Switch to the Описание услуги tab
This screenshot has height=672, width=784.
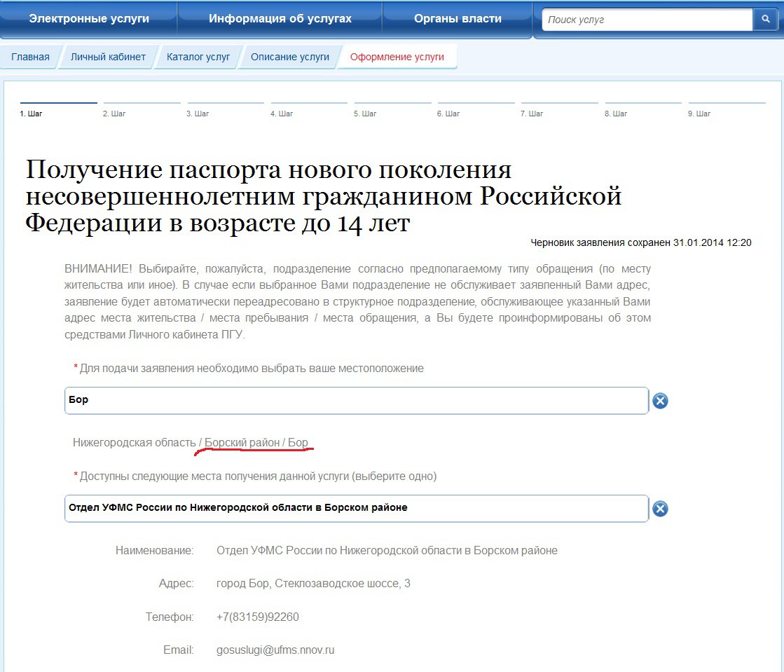[x=290, y=57]
